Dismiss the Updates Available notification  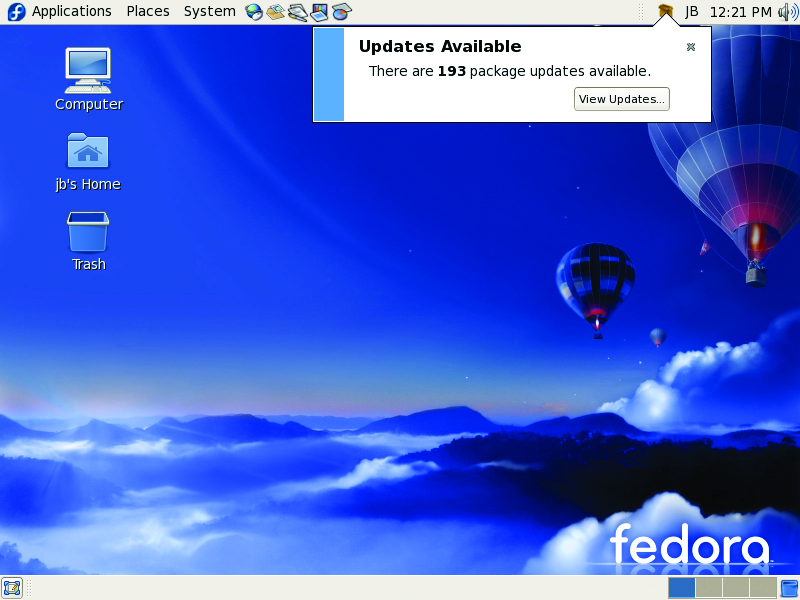click(x=691, y=47)
